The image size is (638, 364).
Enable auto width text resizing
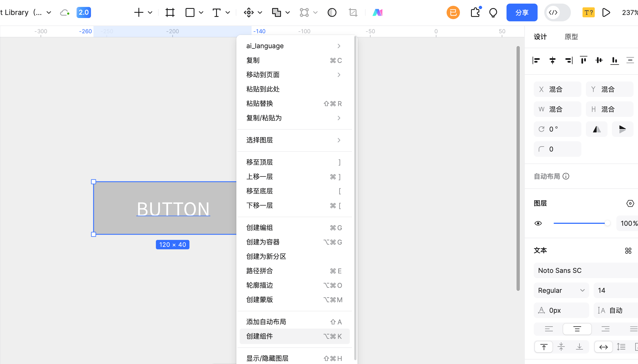pyautogui.click(x=604, y=347)
